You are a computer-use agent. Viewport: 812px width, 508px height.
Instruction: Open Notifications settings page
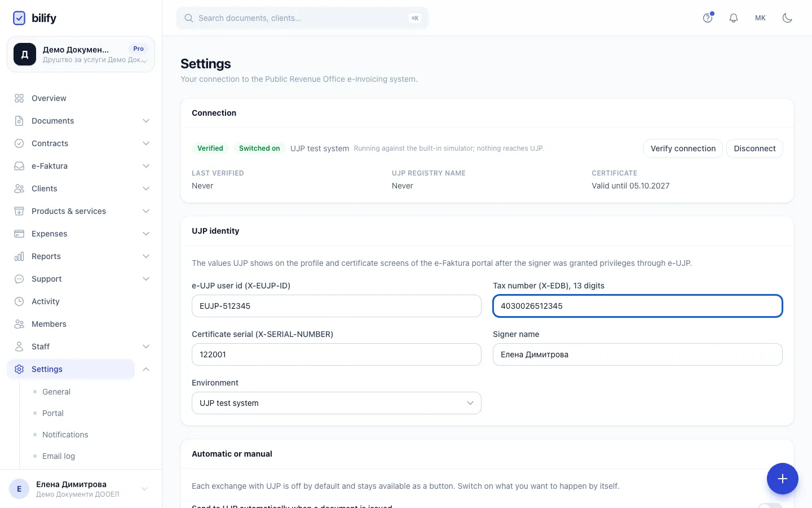pos(65,435)
